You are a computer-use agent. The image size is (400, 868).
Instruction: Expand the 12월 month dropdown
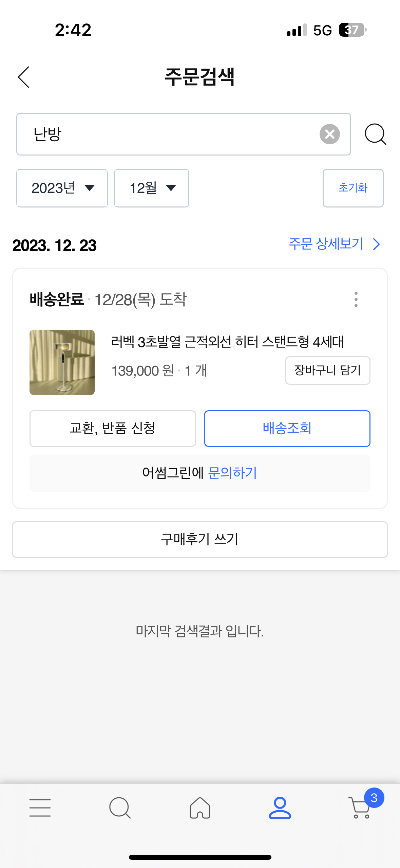pos(152,188)
